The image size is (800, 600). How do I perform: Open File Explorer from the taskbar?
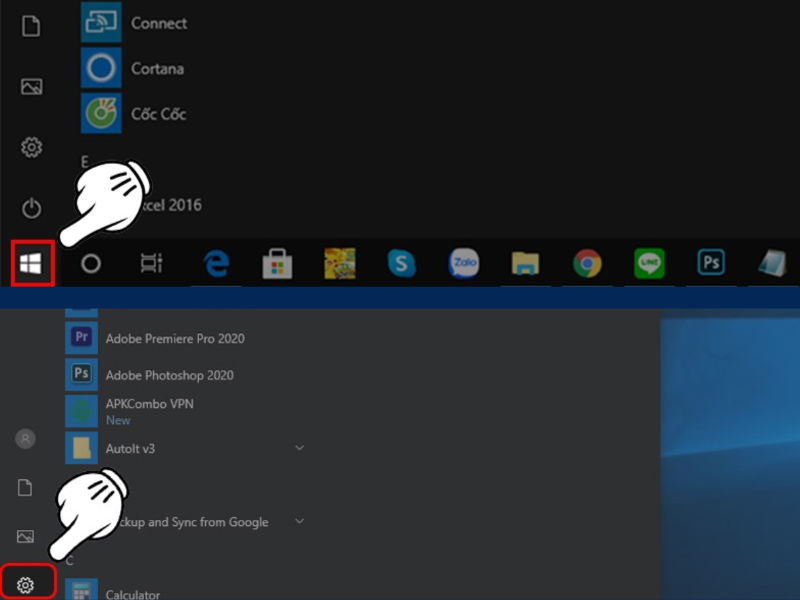pyautogui.click(x=525, y=263)
